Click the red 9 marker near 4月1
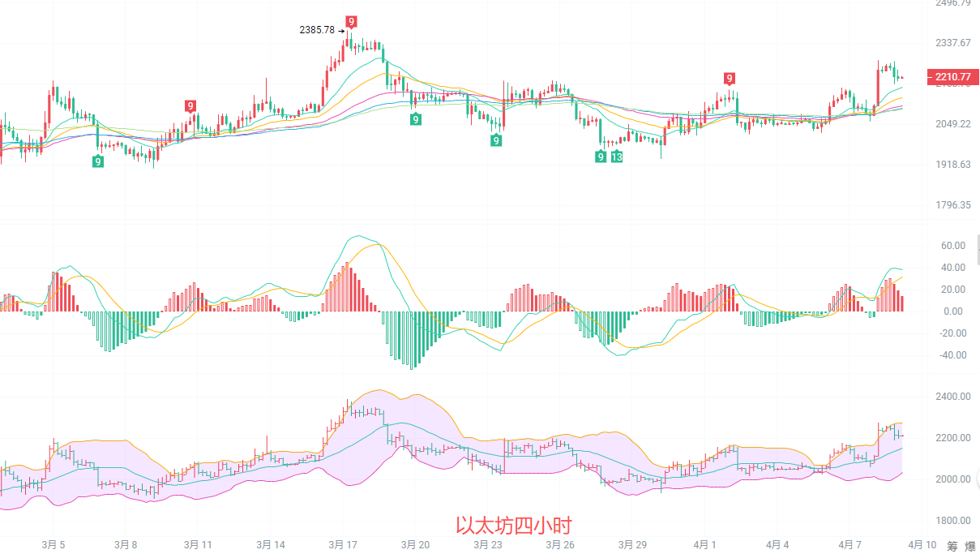The height and width of the screenshot is (554, 980). pyautogui.click(x=730, y=79)
